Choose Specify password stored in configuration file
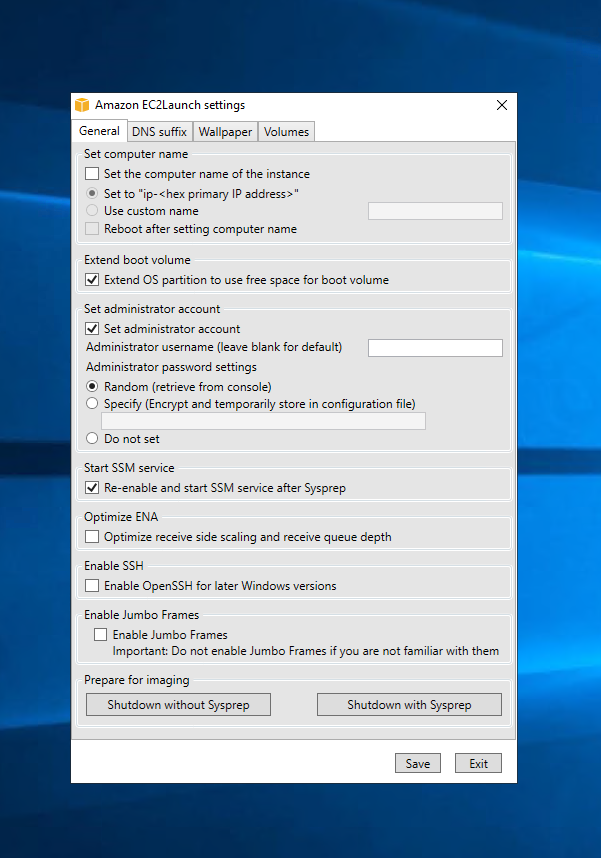The height and width of the screenshot is (858, 601). pyautogui.click(x=92, y=404)
